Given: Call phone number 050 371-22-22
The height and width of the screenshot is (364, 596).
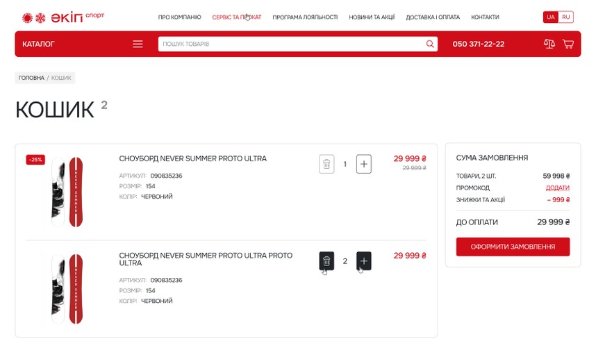Looking at the screenshot, I should pos(478,44).
